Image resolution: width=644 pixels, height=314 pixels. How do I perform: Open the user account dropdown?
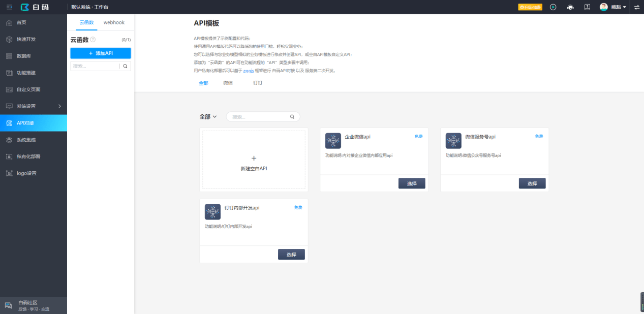tap(619, 7)
